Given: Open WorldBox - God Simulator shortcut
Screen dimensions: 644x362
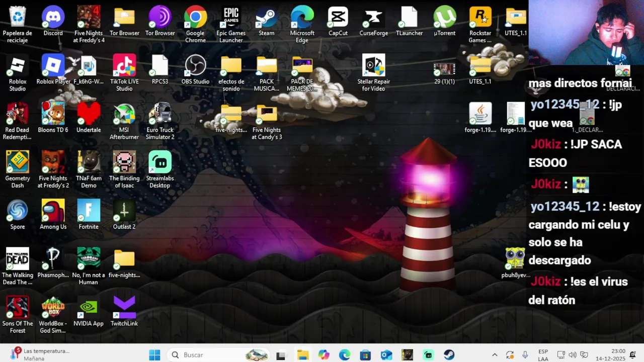Looking at the screenshot, I should tap(53, 315).
